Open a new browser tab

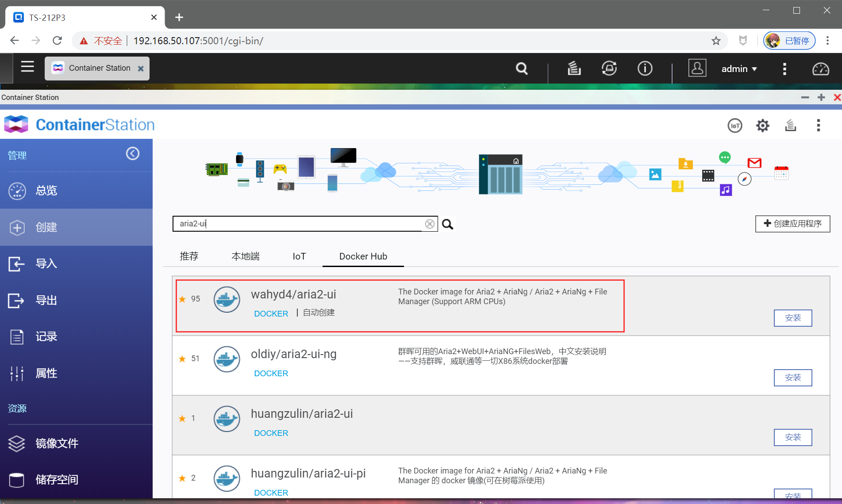pyautogui.click(x=179, y=17)
